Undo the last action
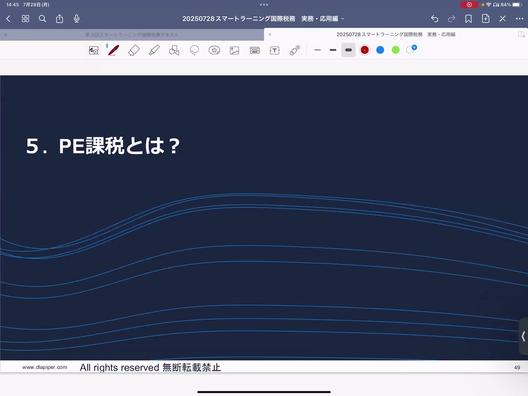This screenshot has width=528, height=396. 434,19
